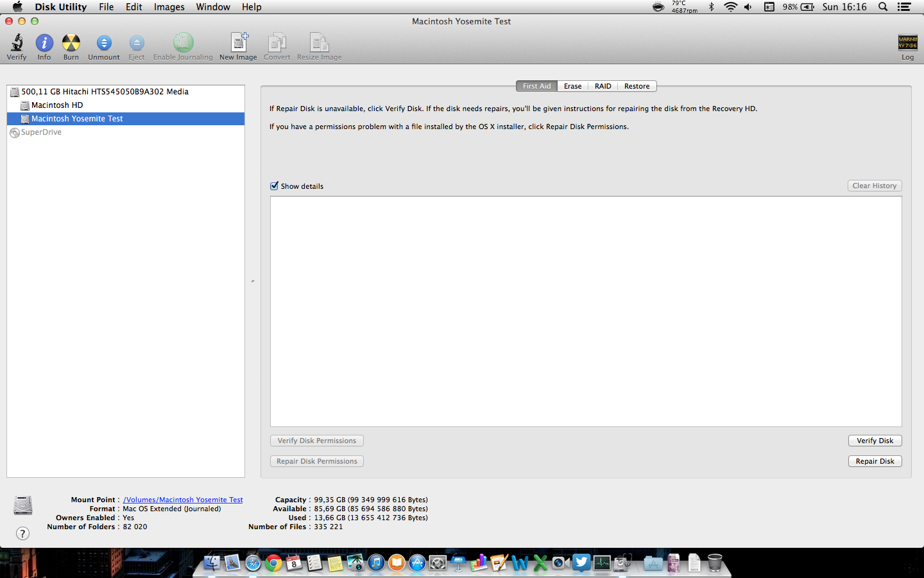Switch to the Erase tab
The image size is (924, 578).
[x=572, y=86]
